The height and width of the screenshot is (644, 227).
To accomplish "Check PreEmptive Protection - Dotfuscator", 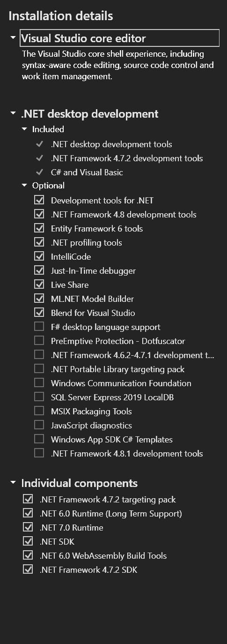I will 39,341.
